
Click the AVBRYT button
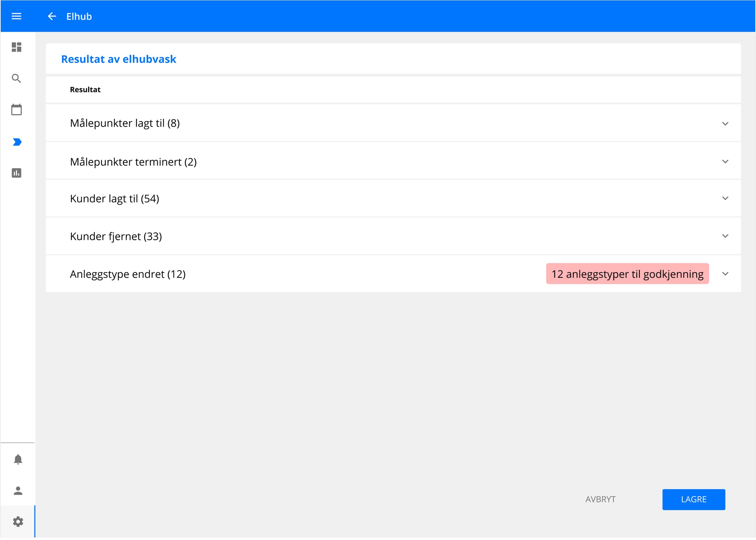click(600, 499)
